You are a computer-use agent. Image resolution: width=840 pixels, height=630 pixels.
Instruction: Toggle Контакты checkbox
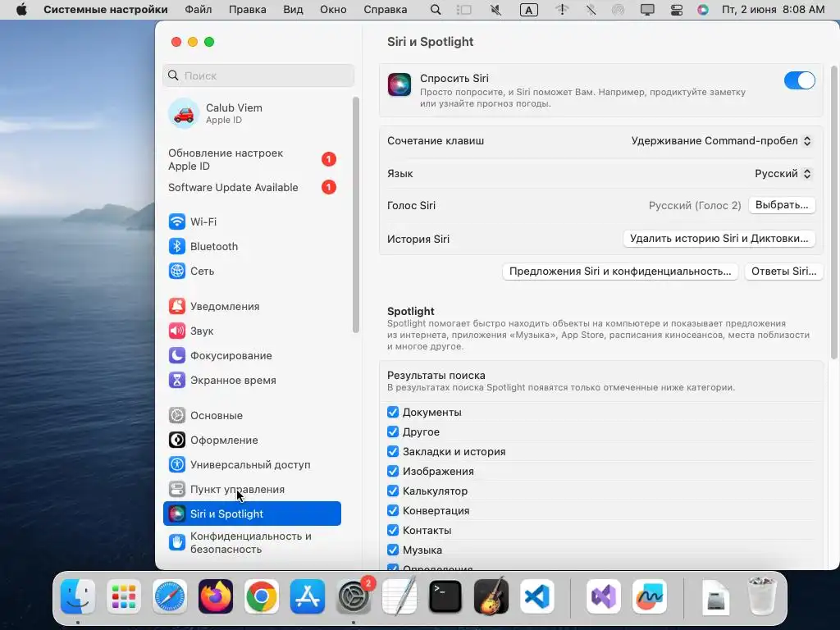393,531
